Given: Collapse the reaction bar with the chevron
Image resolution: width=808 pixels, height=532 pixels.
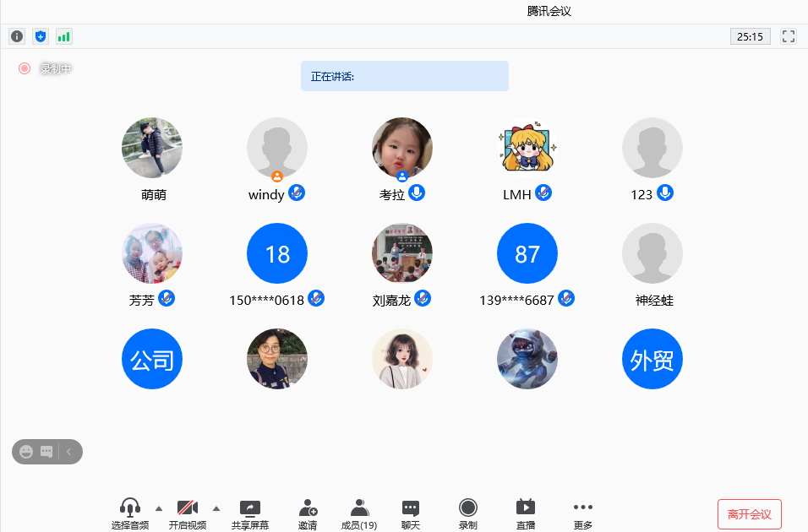Looking at the screenshot, I should tap(69, 452).
